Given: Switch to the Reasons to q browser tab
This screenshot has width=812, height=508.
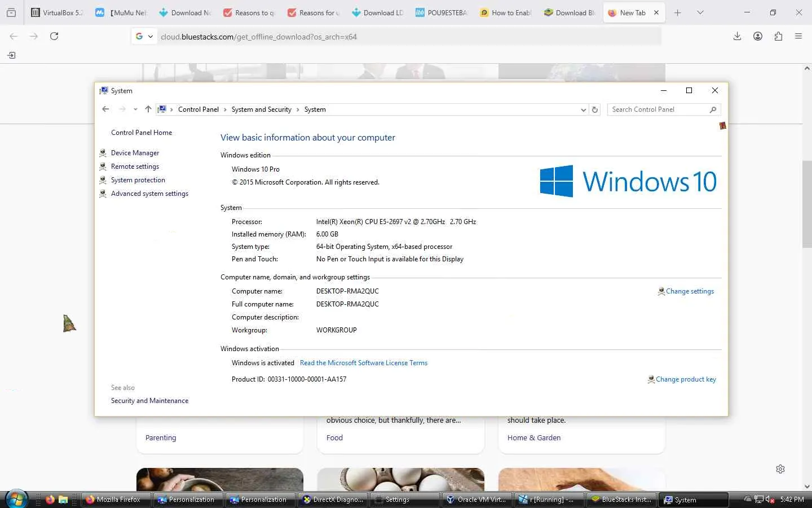Looking at the screenshot, I should (x=248, y=12).
